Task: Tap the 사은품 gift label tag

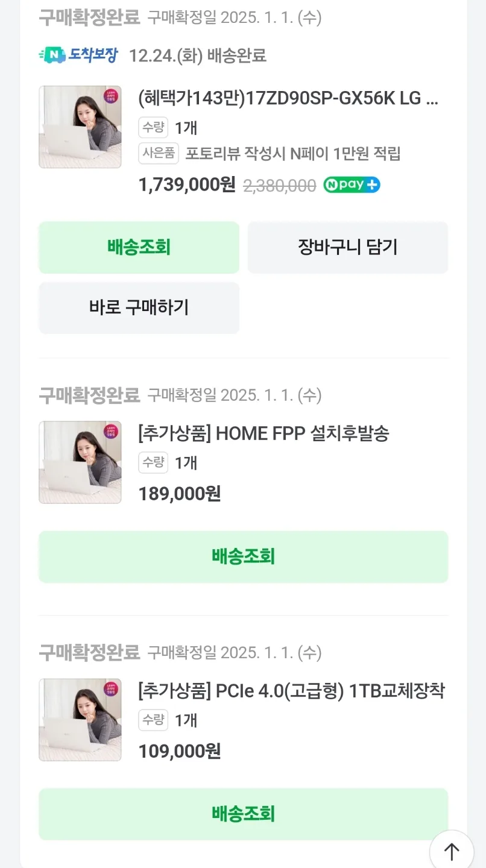Action: [159, 153]
